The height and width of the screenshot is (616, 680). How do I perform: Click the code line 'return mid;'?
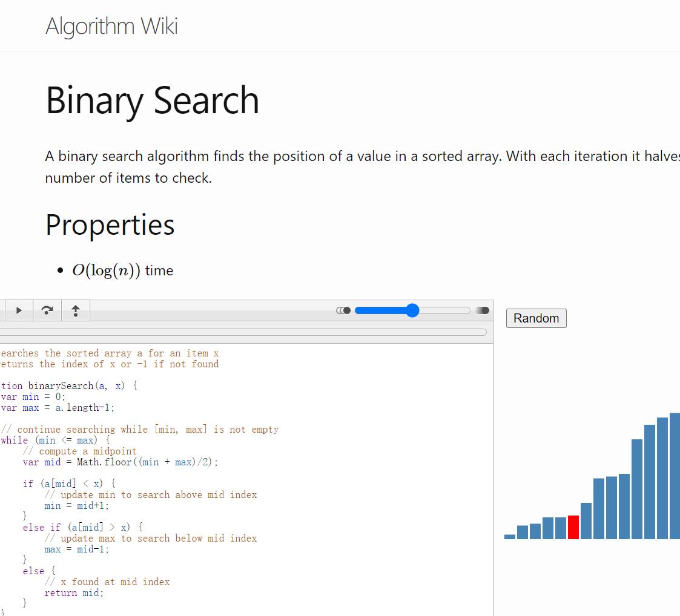(x=74, y=593)
